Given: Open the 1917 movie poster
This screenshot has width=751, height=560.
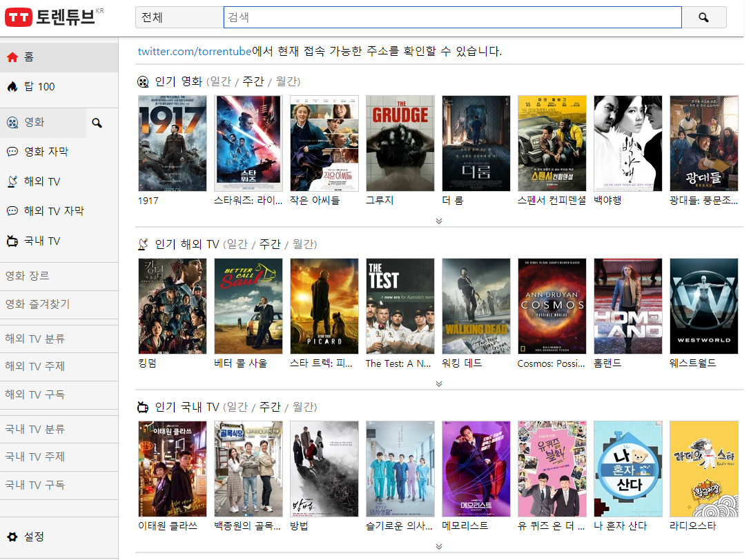Looking at the screenshot, I should (x=173, y=143).
